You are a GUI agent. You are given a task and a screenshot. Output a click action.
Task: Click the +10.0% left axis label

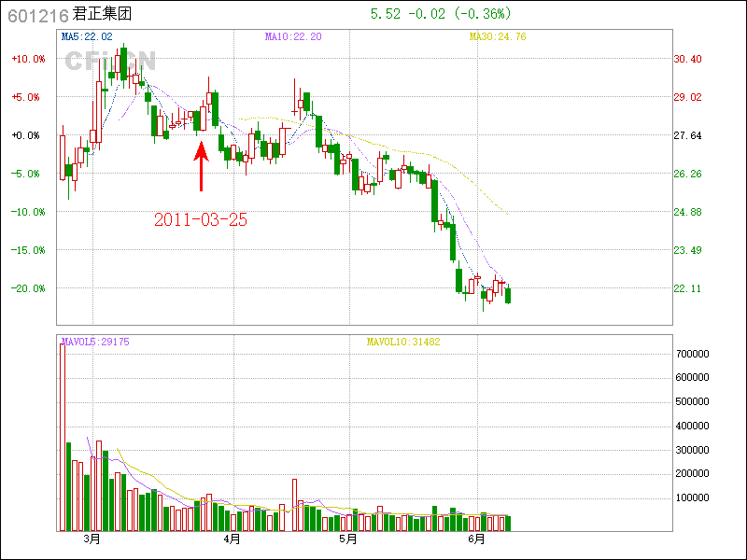click(x=28, y=59)
